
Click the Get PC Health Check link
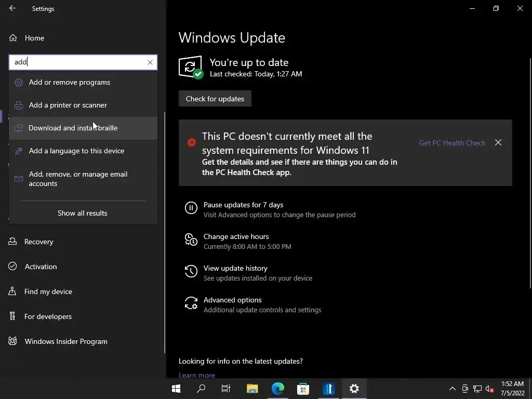453,143
